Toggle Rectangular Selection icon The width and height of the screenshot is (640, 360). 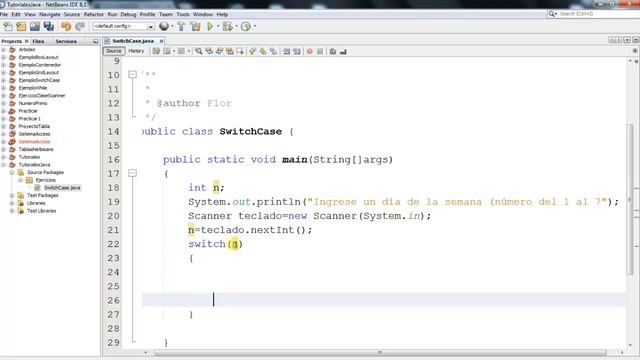(x=240, y=51)
